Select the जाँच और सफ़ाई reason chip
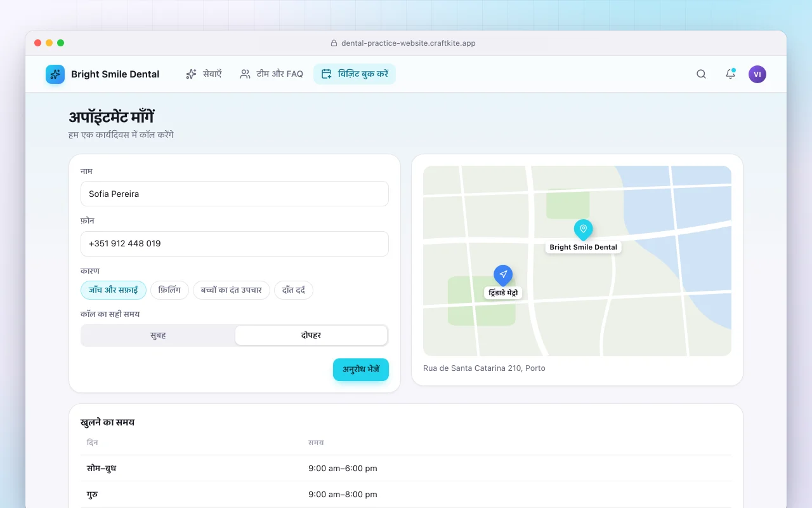The image size is (812, 508). 114,290
